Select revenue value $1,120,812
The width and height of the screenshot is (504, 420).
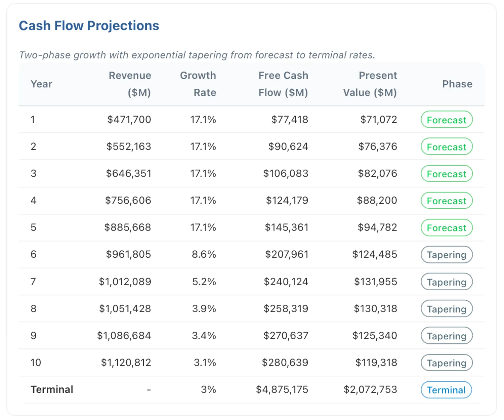click(126, 363)
